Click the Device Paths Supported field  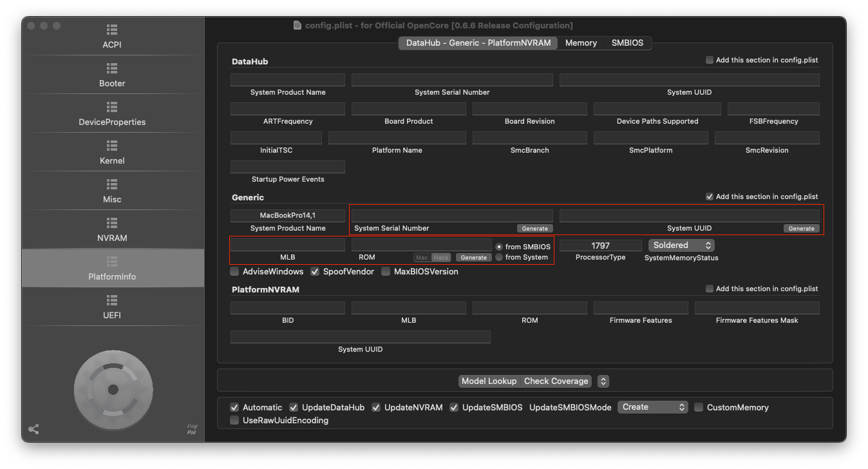(x=657, y=109)
